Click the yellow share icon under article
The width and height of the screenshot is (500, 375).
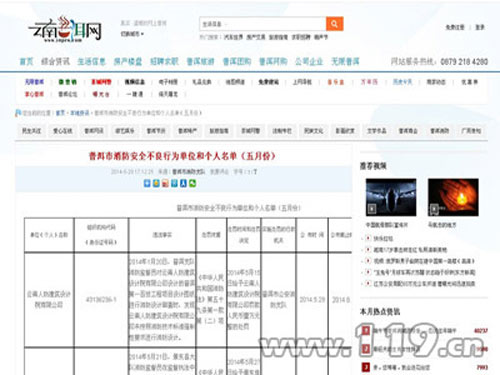[x=156, y=183]
